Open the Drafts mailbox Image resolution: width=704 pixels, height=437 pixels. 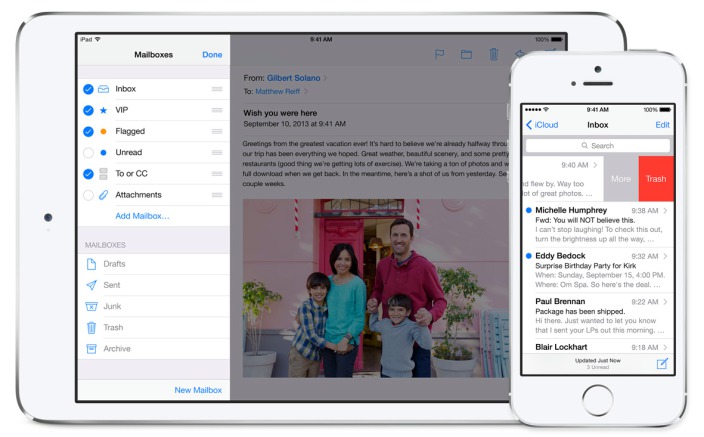(154, 264)
